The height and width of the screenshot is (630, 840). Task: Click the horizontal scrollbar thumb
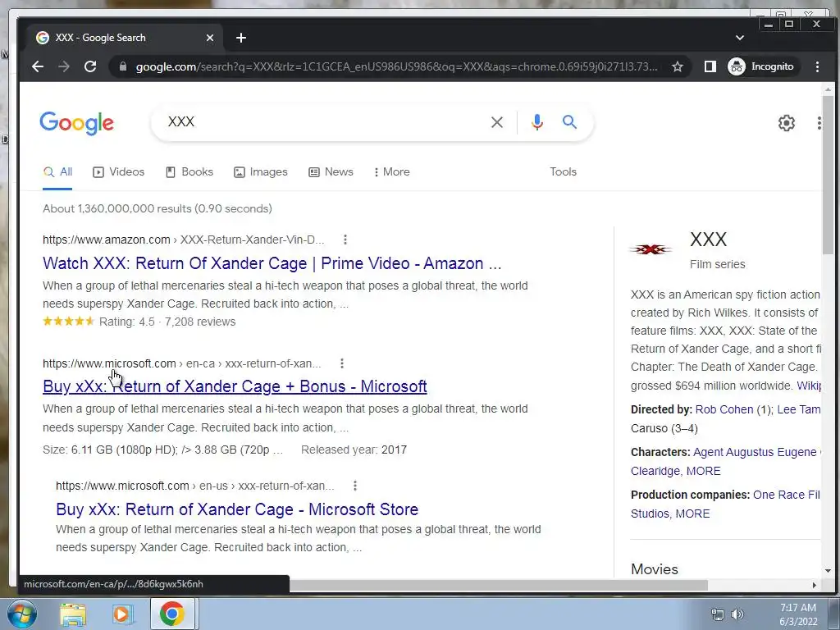(498, 585)
